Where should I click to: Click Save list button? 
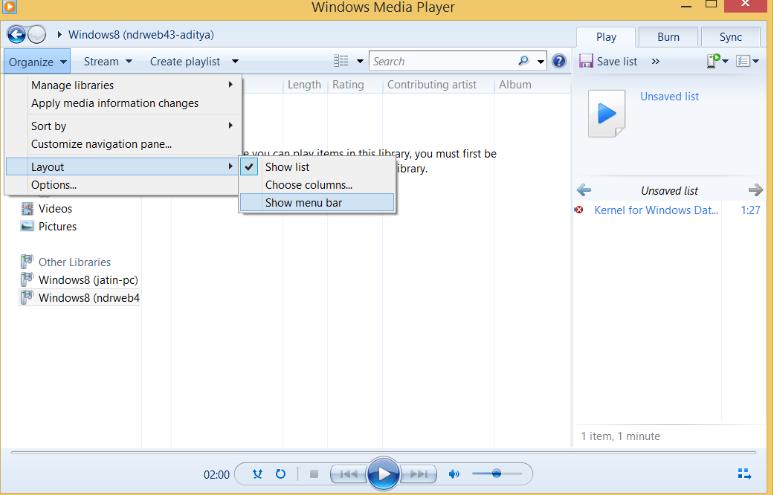pos(608,61)
